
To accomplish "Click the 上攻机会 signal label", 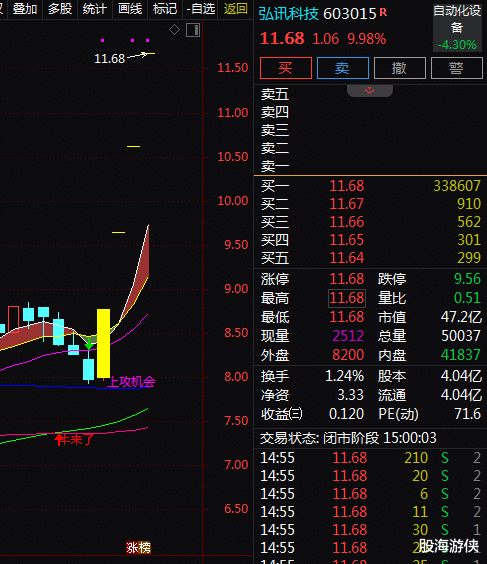I will [x=132, y=382].
